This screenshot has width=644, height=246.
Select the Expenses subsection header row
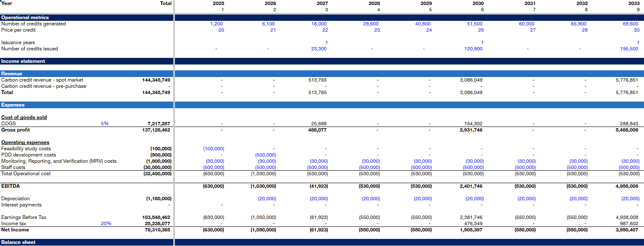(x=13, y=105)
